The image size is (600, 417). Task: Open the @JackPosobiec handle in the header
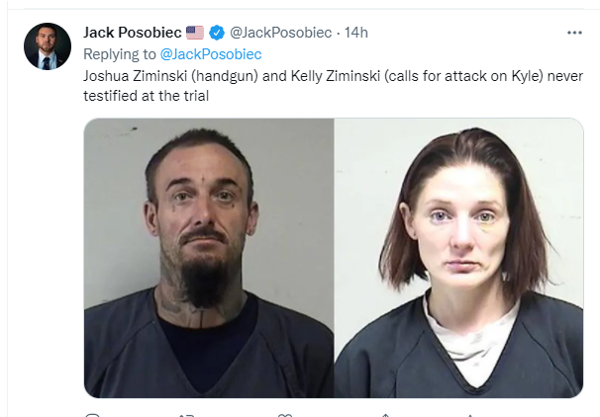tap(280, 33)
